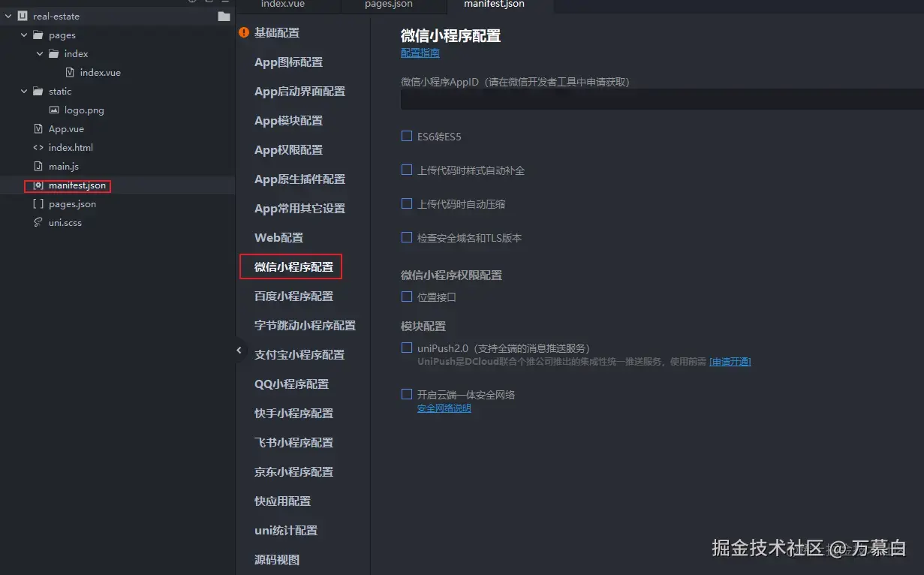Click the orange warning icon beside 基础配置
This screenshot has width=924, height=575.
(x=244, y=32)
